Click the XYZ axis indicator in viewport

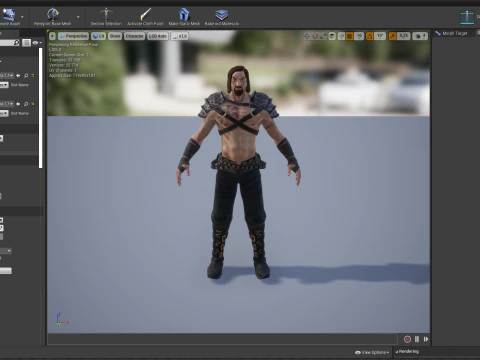[62, 319]
